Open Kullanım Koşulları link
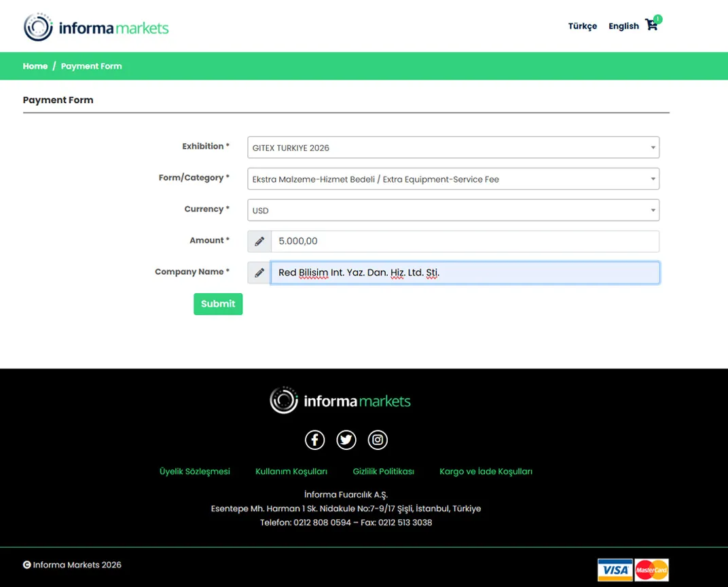Screen dimensions: 728x587 (x=291, y=472)
